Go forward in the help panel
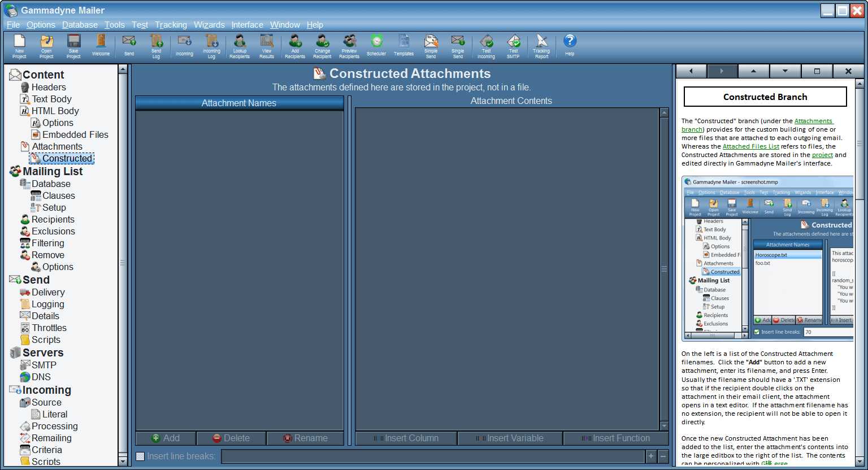Viewport: 868px width, 470px height. tap(722, 71)
